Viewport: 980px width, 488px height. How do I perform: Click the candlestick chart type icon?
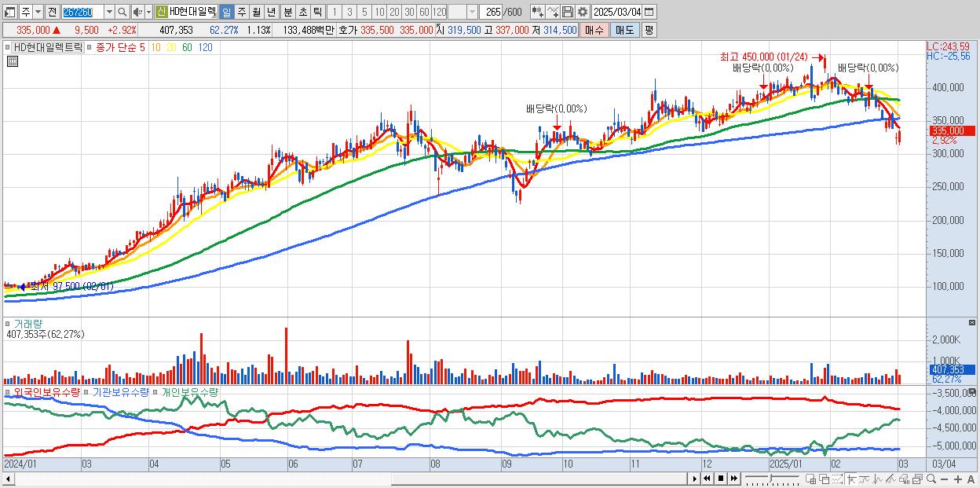point(538,13)
